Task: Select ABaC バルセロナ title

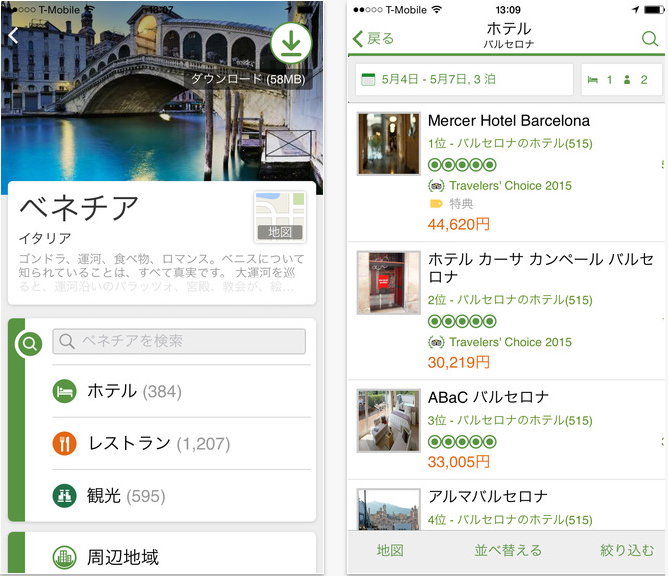Action: (x=488, y=397)
